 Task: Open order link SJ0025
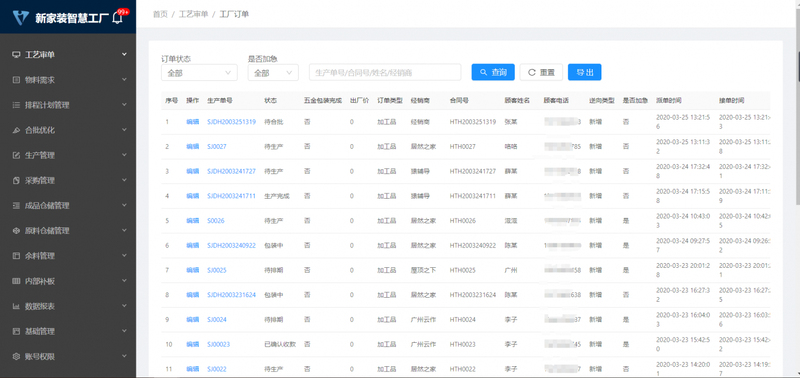(x=217, y=270)
